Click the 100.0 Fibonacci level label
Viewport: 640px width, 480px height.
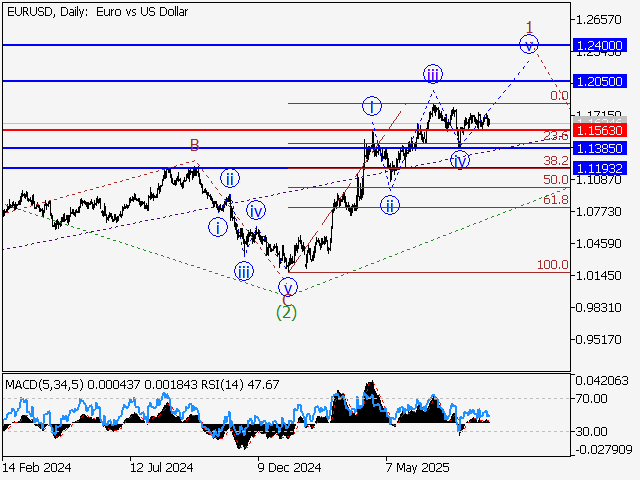(552, 265)
